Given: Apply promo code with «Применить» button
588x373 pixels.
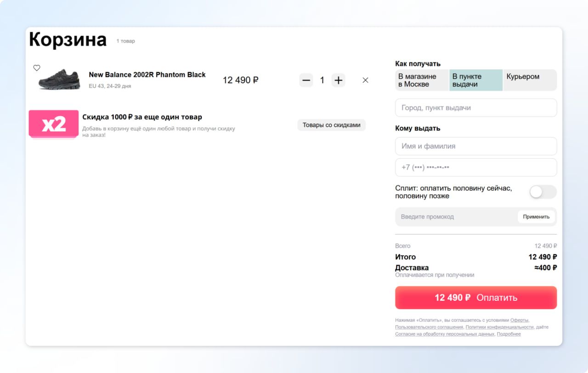Looking at the screenshot, I should click(x=536, y=217).
